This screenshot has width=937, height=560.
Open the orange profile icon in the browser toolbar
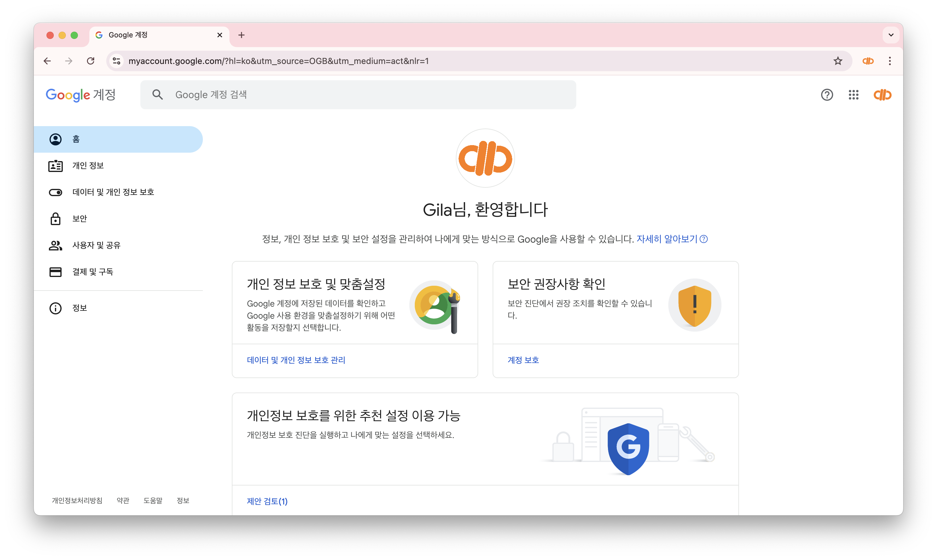[868, 61]
